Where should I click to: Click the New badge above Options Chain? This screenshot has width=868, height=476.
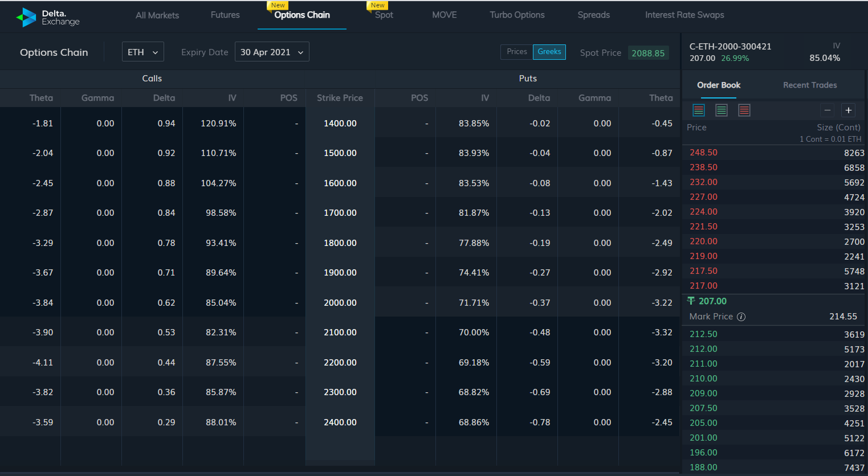pyautogui.click(x=278, y=5)
